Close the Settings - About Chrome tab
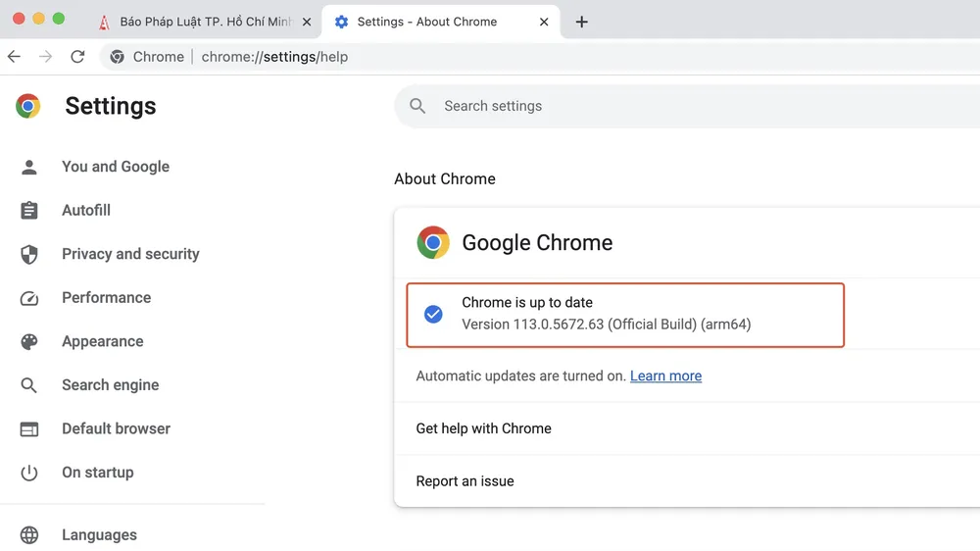This screenshot has height=551, width=980. pos(544,22)
